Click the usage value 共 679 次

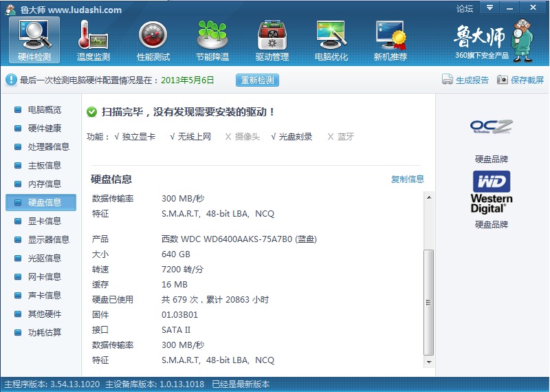[x=180, y=300]
